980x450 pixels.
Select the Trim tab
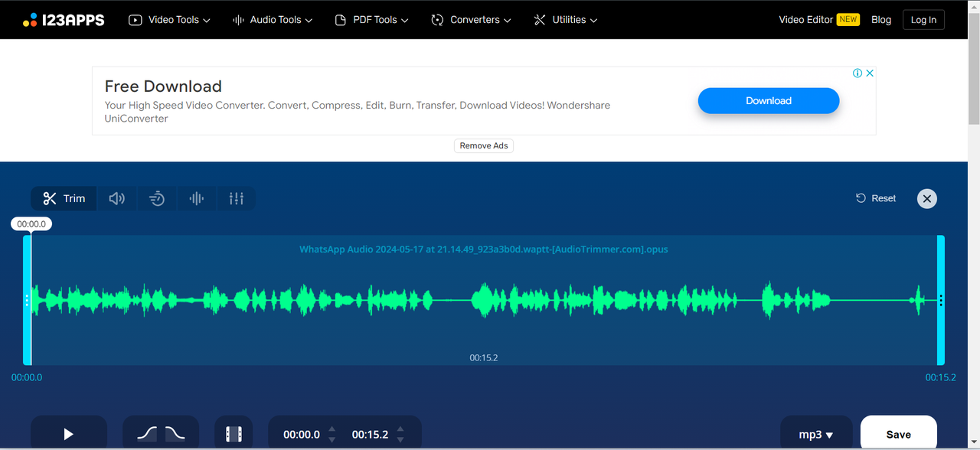coord(64,199)
